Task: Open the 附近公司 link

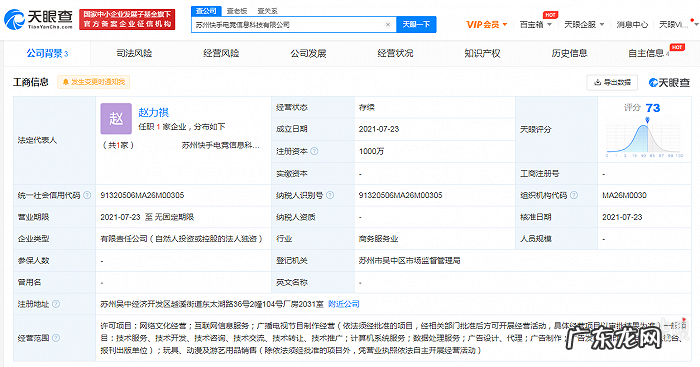Action: pos(344,304)
